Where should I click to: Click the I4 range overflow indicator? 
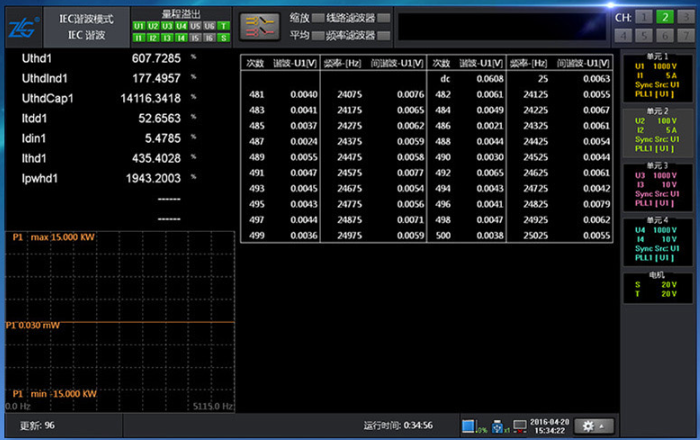181,38
